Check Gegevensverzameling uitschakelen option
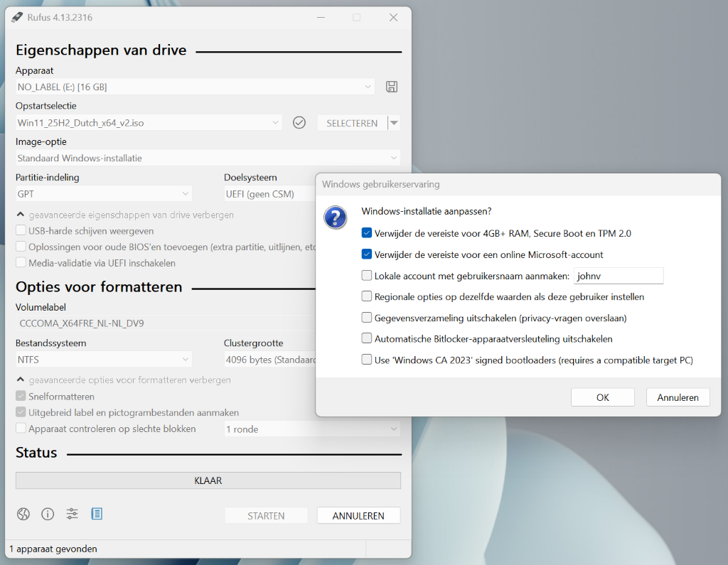Image resolution: width=728 pixels, height=565 pixels. coord(367,318)
